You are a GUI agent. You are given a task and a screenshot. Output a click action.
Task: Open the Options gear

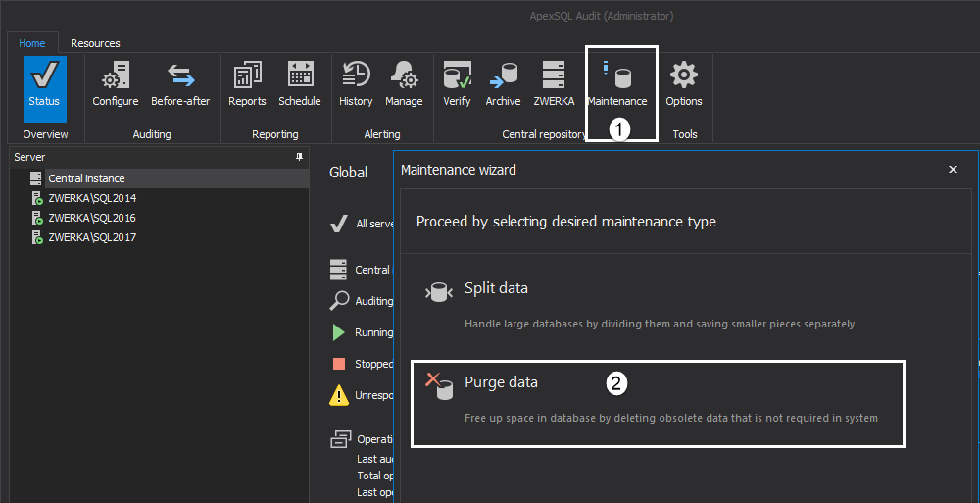point(684,84)
